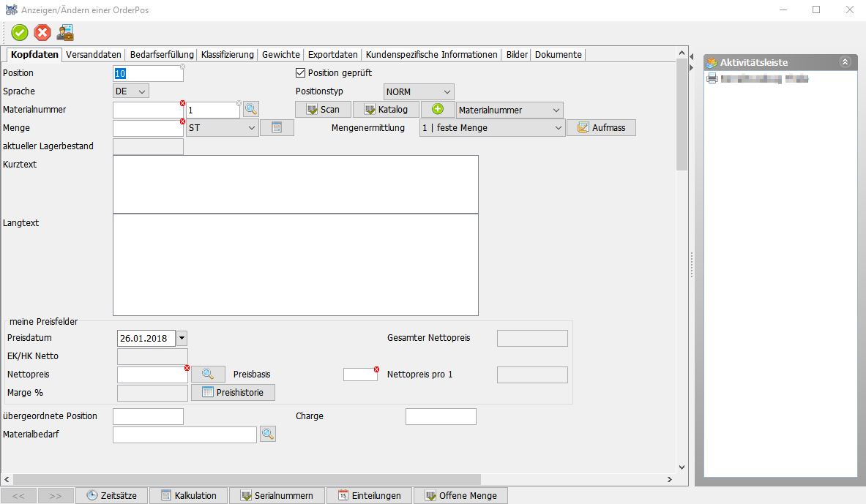
Task: Click magnifier icon next to Nettopreis
Action: click(x=208, y=375)
